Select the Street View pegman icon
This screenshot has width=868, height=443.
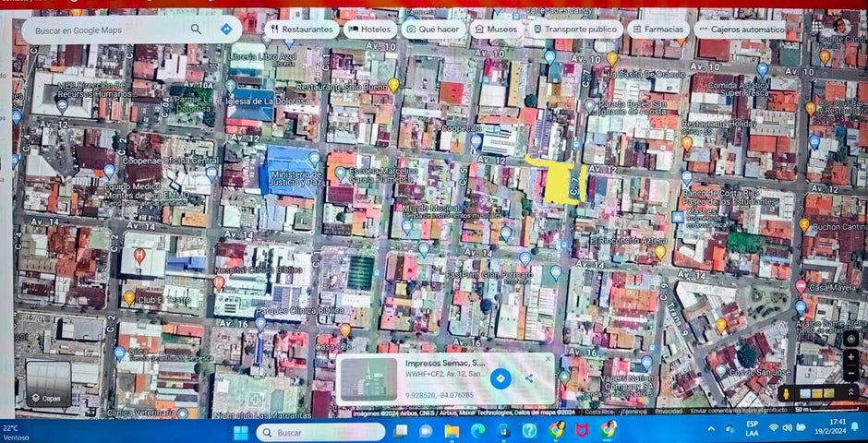click(787, 394)
